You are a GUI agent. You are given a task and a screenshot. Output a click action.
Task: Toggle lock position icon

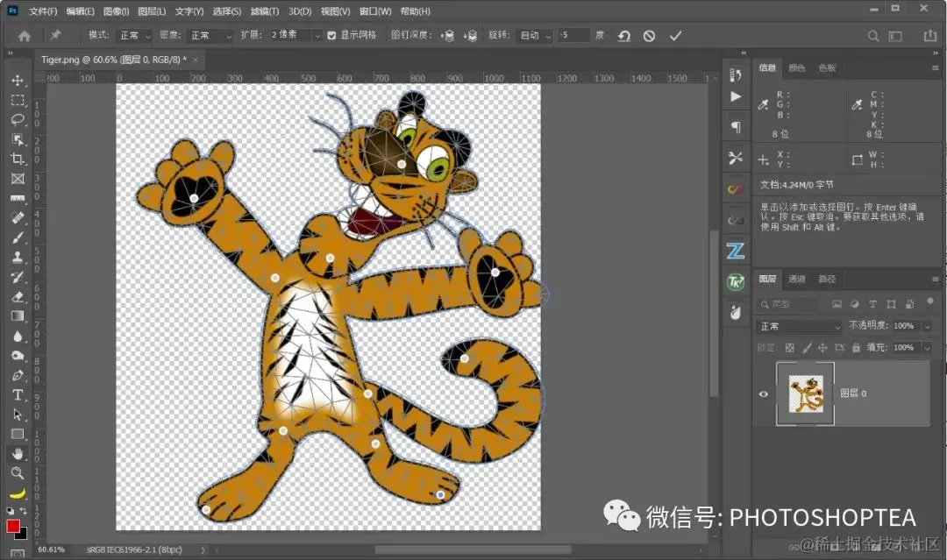822,348
